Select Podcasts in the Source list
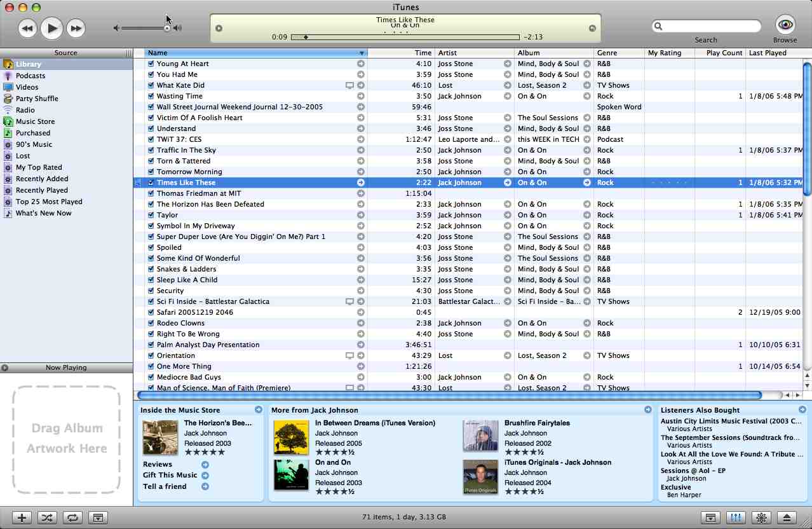This screenshot has height=529, width=812. pyautogui.click(x=30, y=76)
